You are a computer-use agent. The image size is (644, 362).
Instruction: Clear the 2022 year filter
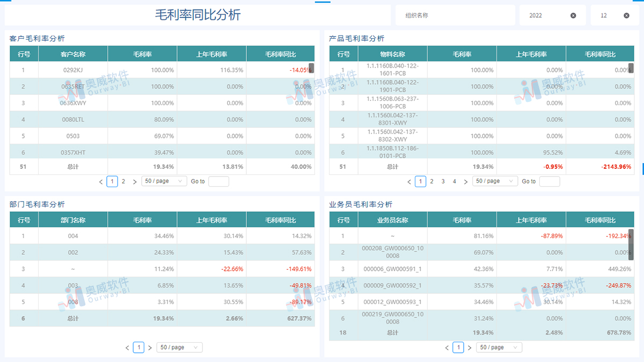pyautogui.click(x=573, y=15)
